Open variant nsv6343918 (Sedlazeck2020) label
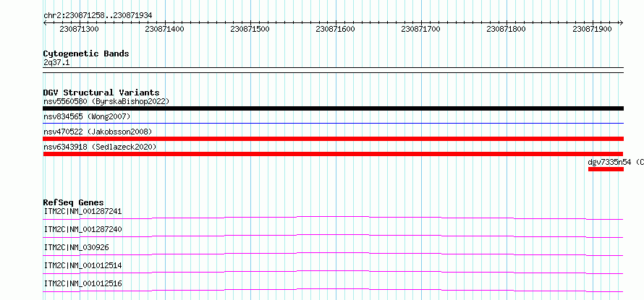The height and width of the screenshot is (300, 644). click(100, 147)
